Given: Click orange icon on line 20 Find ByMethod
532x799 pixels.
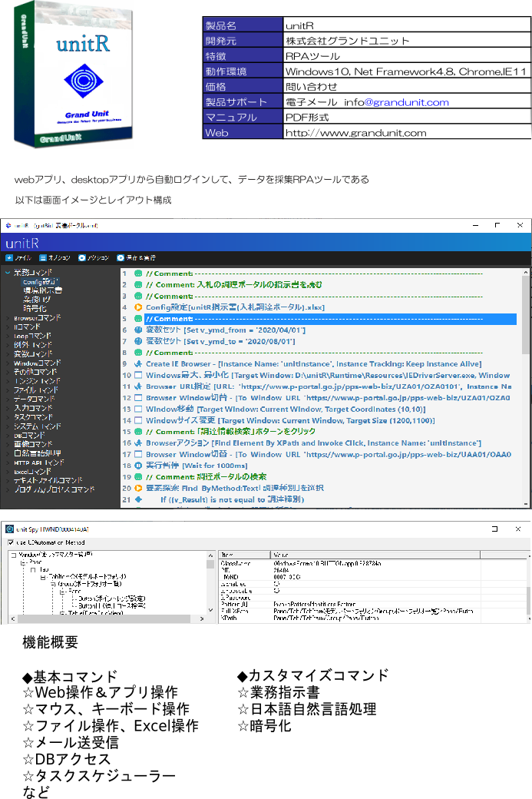Looking at the screenshot, I should [x=138, y=488].
